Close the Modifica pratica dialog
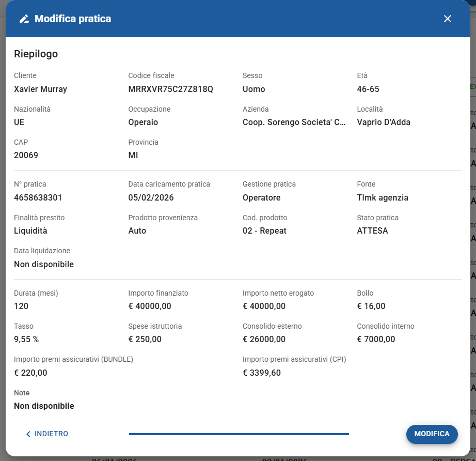This screenshot has height=461, width=476. click(x=447, y=19)
